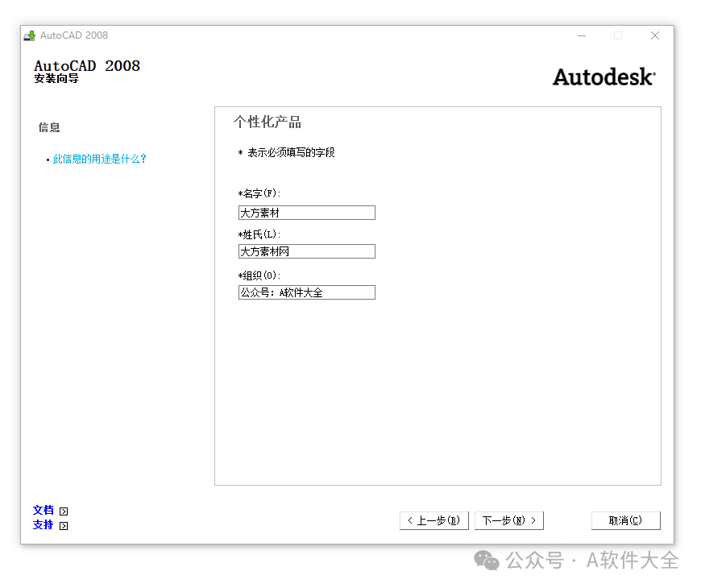This screenshot has height=588, width=701.
Task: Click the *名字(F): label
Action: tap(259, 193)
